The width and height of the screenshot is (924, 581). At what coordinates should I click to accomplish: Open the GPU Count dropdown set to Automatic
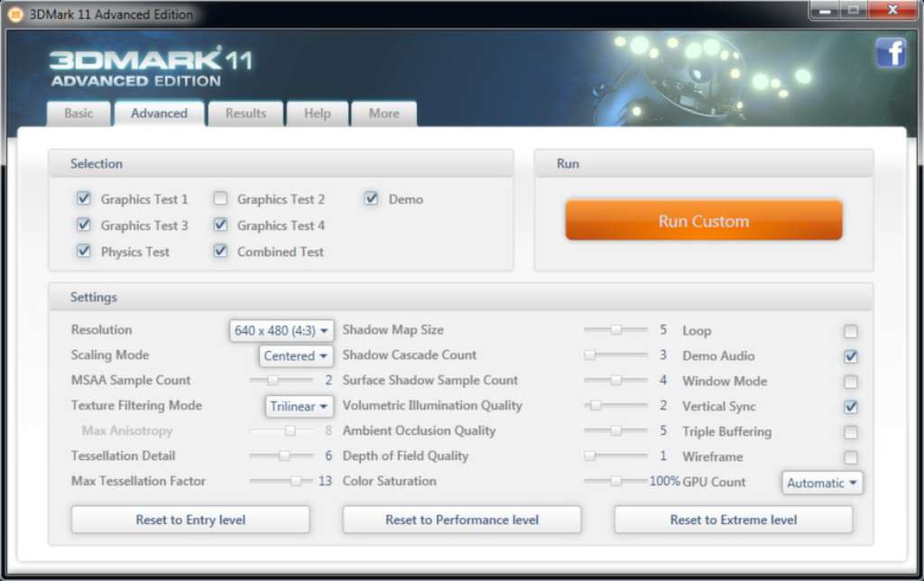(x=821, y=483)
